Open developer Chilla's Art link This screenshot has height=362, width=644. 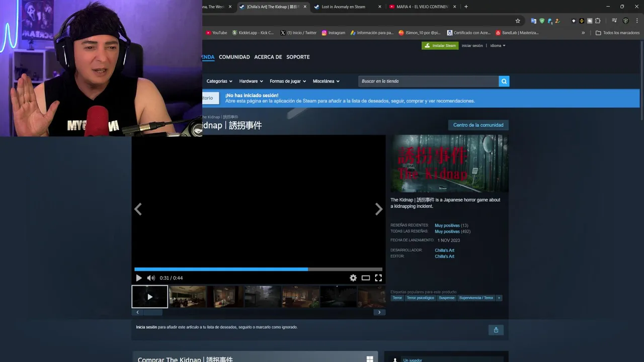444,250
